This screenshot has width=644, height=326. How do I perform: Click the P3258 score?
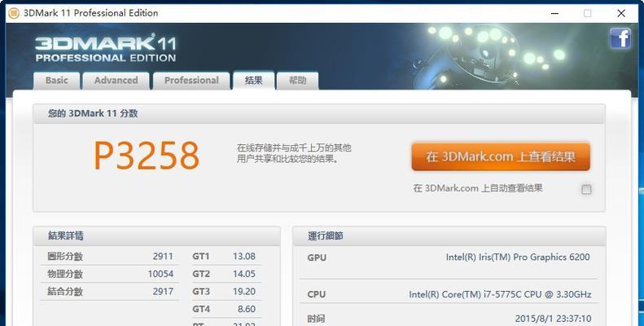tap(147, 156)
